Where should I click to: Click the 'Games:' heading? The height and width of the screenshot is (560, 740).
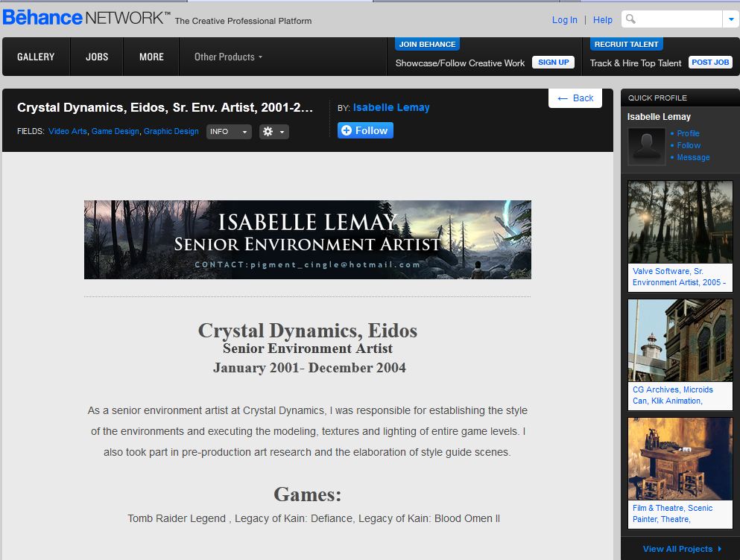[308, 494]
